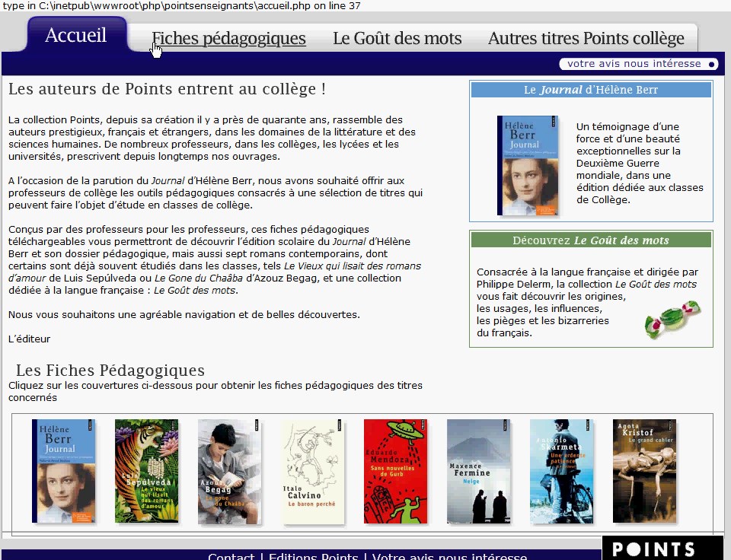Follow the Contact footer link

pyautogui.click(x=231, y=555)
